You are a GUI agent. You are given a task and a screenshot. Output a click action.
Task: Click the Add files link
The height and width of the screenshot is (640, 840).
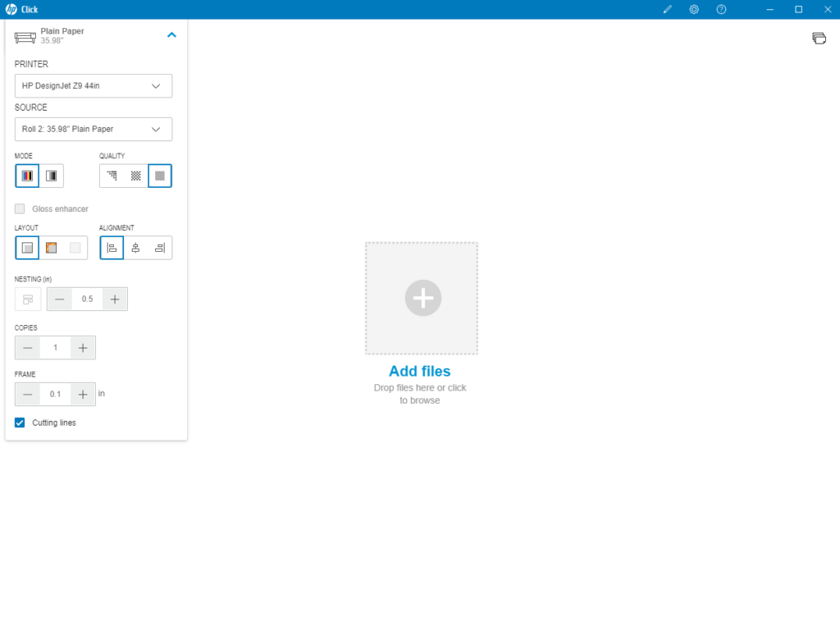pos(419,371)
